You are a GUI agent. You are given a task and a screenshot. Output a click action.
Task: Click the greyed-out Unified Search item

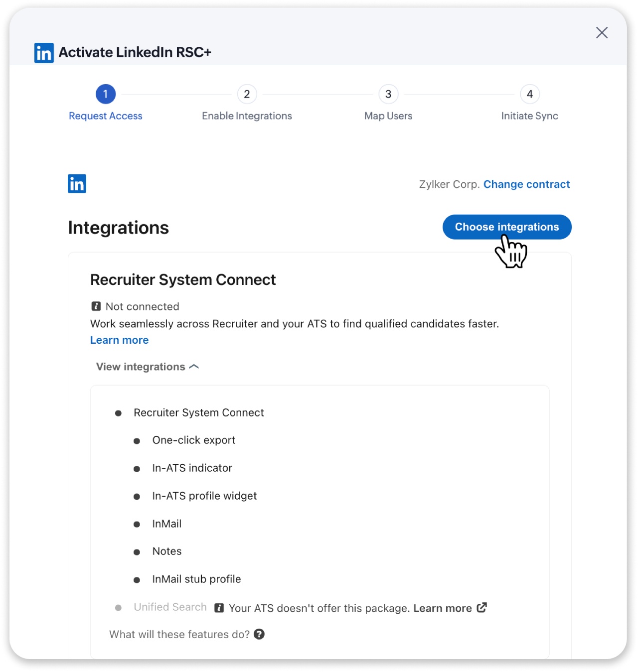(170, 607)
